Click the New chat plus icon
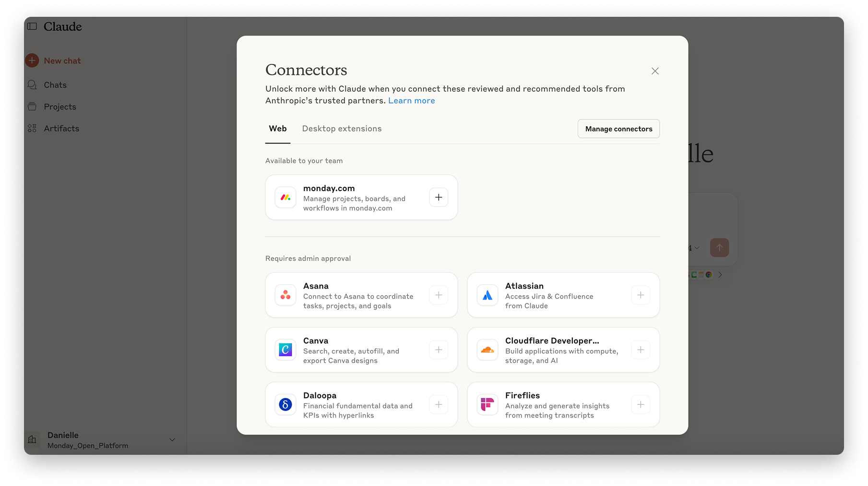This screenshot has height=486, width=868. click(32, 61)
